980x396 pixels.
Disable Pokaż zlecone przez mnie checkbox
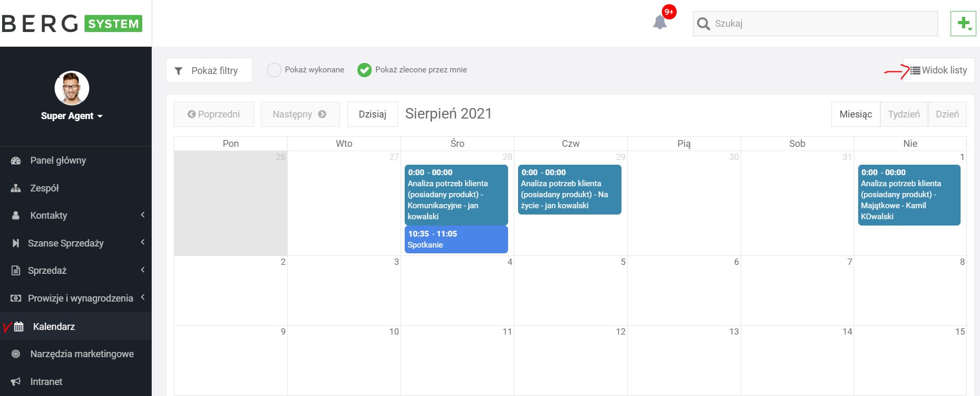(364, 70)
